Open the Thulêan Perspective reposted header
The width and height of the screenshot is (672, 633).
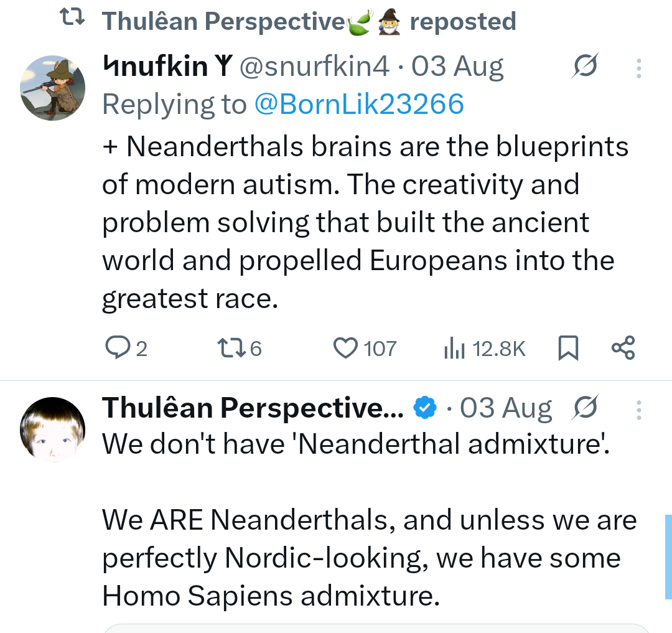tap(309, 21)
